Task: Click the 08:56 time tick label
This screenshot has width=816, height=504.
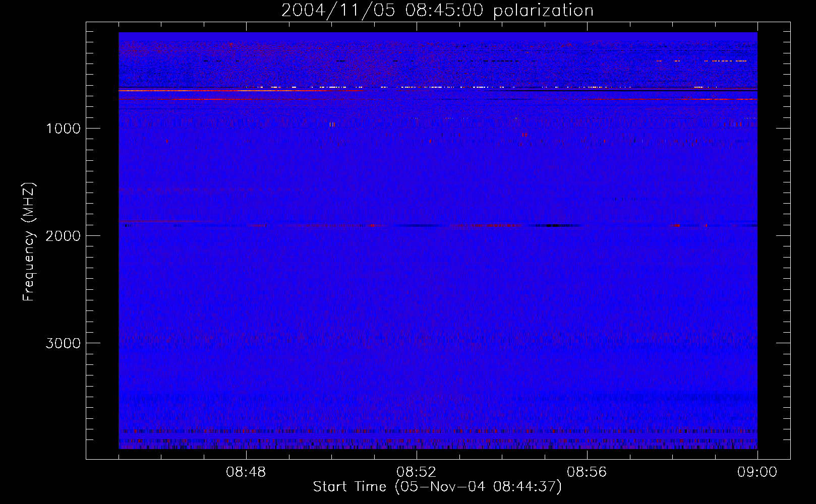Action: coord(587,472)
